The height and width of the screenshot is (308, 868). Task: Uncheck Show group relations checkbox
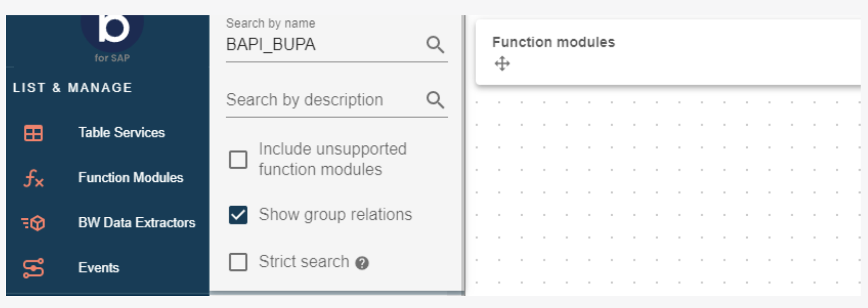(x=238, y=215)
